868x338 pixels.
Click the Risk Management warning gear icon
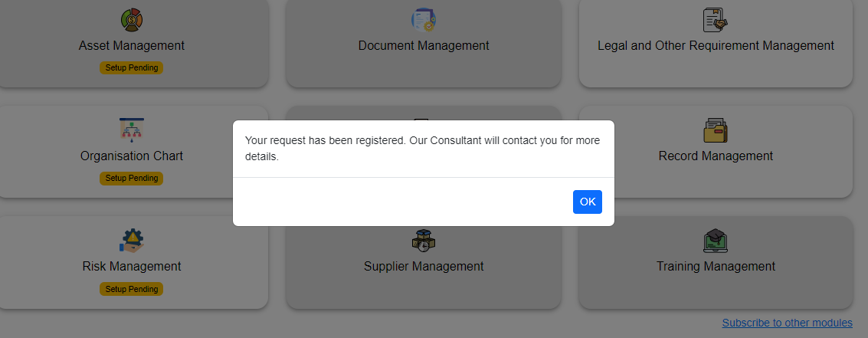[x=132, y=241]
